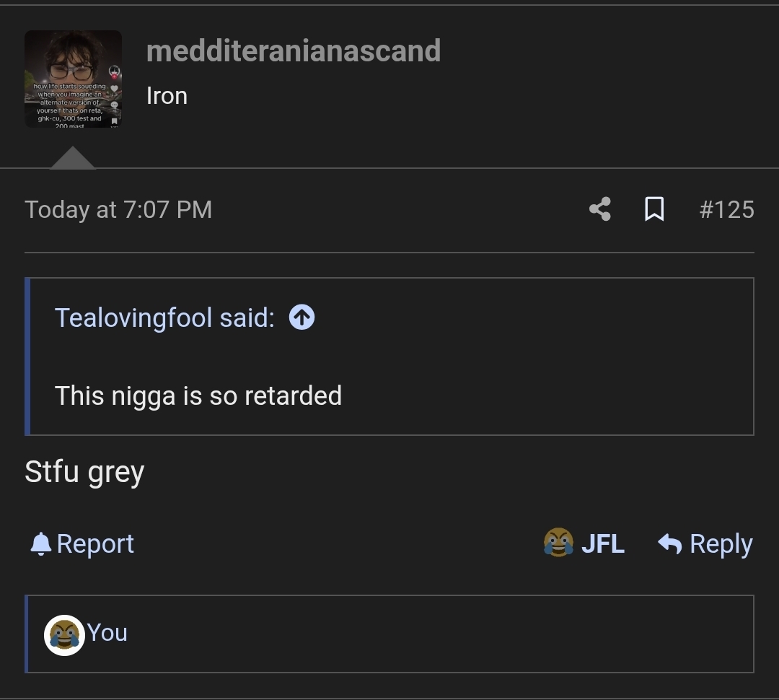Expand the quoted message block text

point(198,395)
